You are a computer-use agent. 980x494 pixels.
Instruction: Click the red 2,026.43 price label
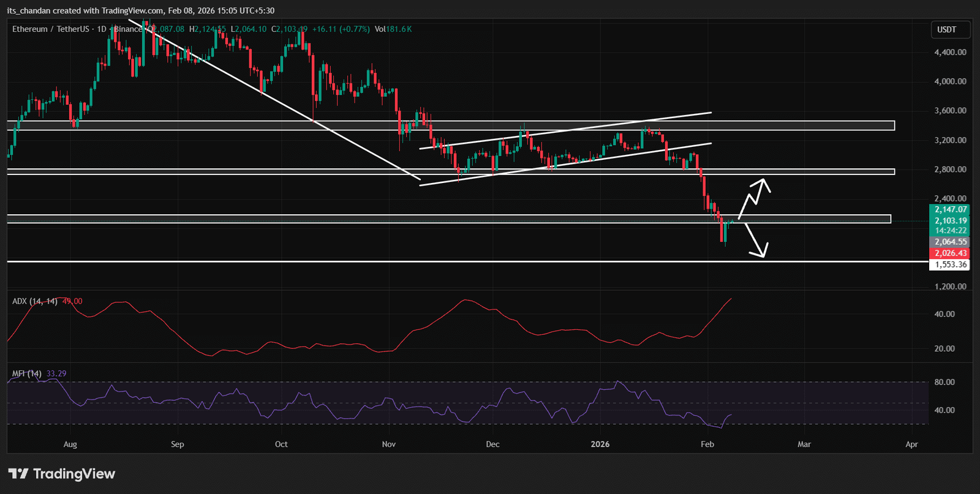[x=950, y=253]
